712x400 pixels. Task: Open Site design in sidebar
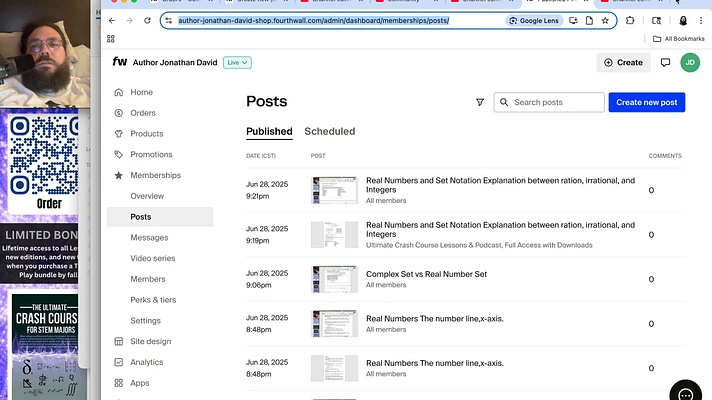pyautogui.click(x=150, y=341)
